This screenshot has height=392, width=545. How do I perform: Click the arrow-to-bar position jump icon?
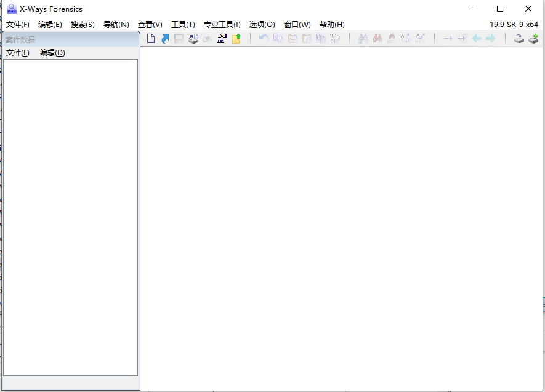[462, 39]
